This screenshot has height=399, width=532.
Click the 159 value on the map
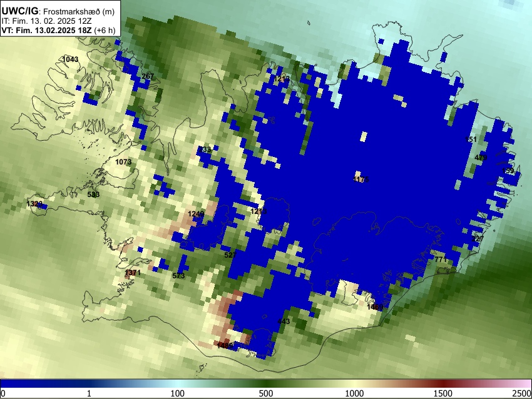click(x=508, y=171)
